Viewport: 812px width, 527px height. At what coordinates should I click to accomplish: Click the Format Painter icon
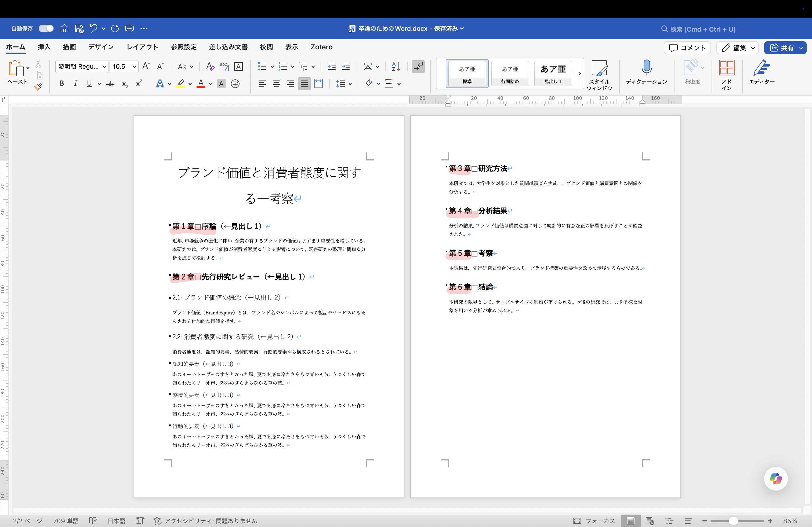[x=39, y=87]
